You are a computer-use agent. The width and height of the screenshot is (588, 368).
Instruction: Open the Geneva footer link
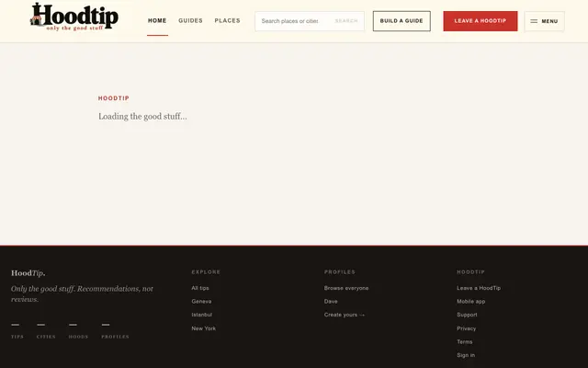click(x=201, y=301)
